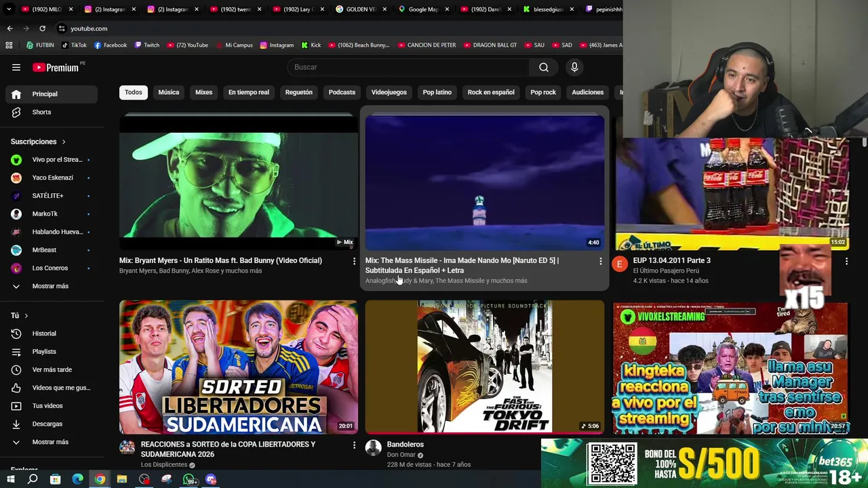Open the Kick bookmark

pyautogui.click(x=311, y=45)
